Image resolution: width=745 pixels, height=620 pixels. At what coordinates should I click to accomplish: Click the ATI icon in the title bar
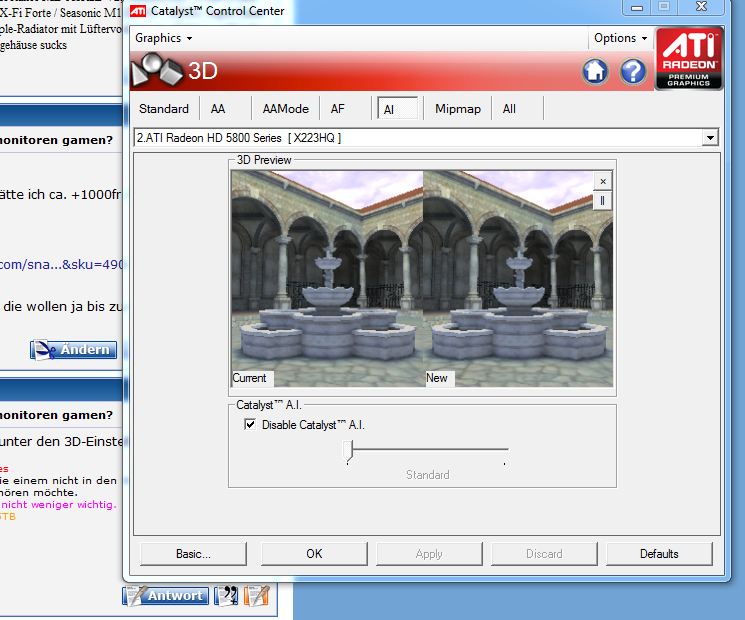138,10
